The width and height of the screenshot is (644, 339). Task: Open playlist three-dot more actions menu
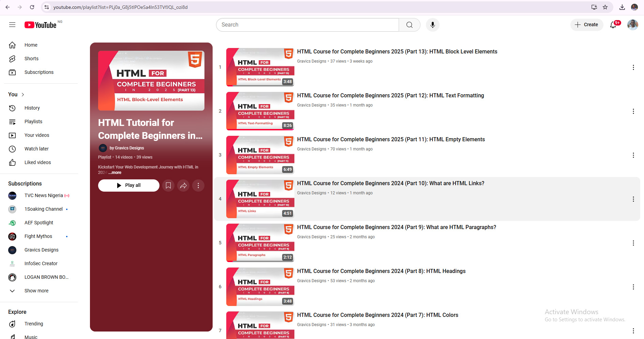point(198,185)
